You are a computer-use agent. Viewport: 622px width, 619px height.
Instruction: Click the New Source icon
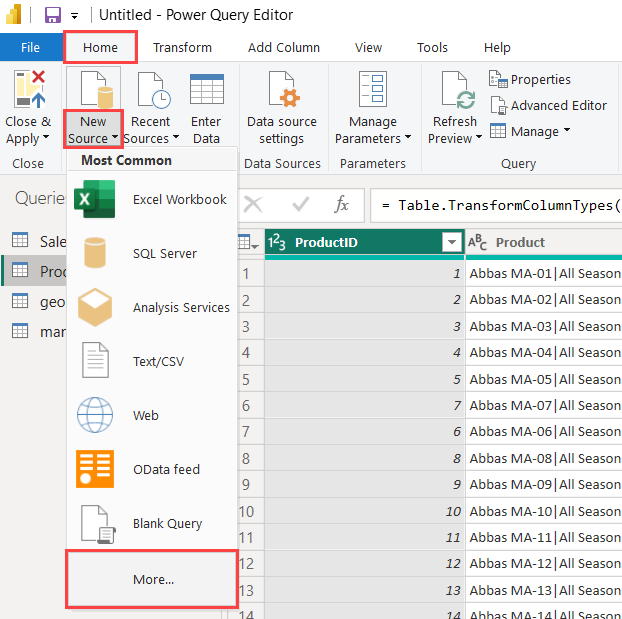[x=96, y=89]
